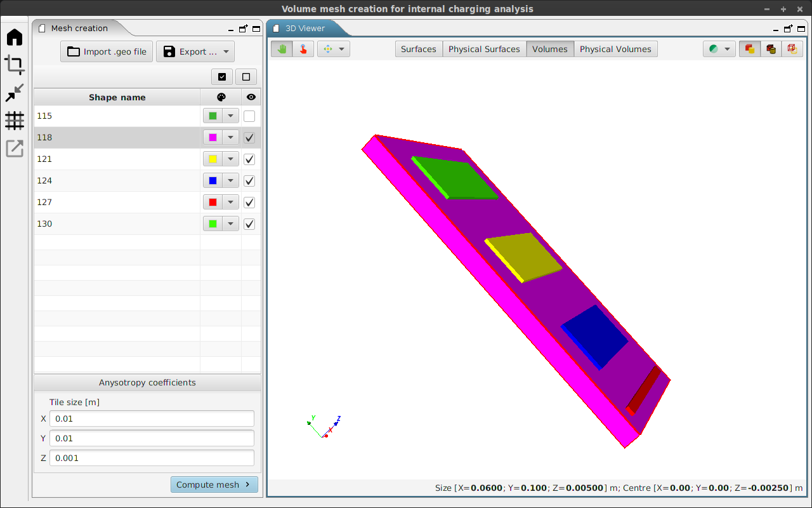Open the view orientation dropdown in 3D Viewer

tap(334, 49)
